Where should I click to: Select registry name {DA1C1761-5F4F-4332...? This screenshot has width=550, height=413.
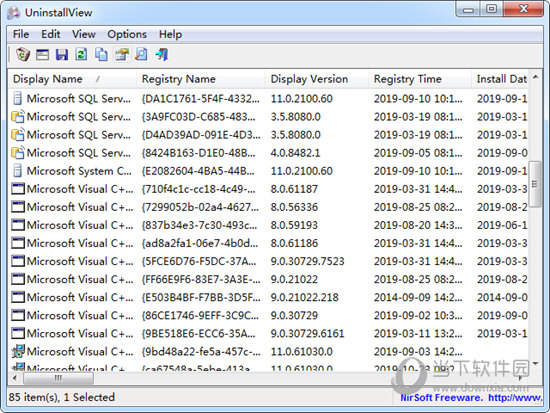click(201, 99)
